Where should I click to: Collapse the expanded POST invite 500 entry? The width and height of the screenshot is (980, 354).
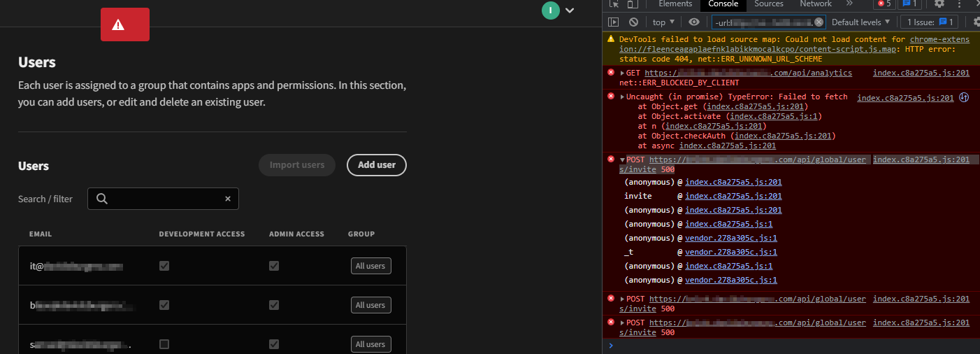coord(623,160)
